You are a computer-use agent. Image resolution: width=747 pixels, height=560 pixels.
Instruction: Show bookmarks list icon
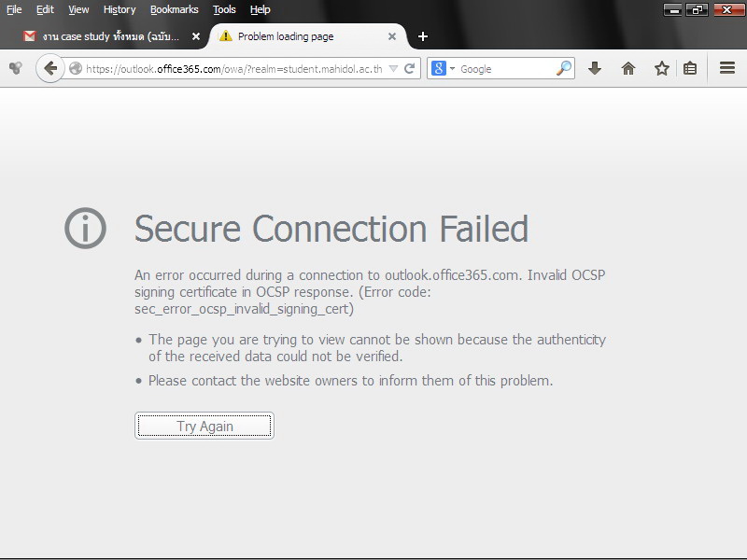pyautogui.click(x=690, y=68)
